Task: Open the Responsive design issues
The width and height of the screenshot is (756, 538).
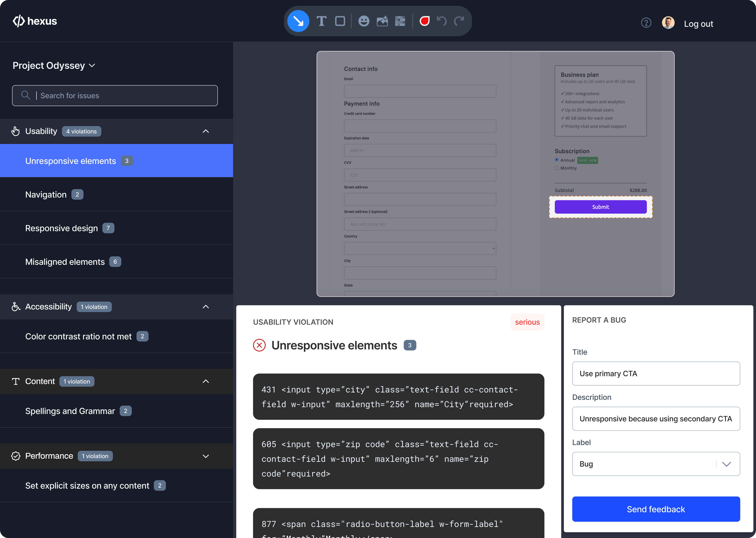Action: pyautogui.click(x=117, y=228)
